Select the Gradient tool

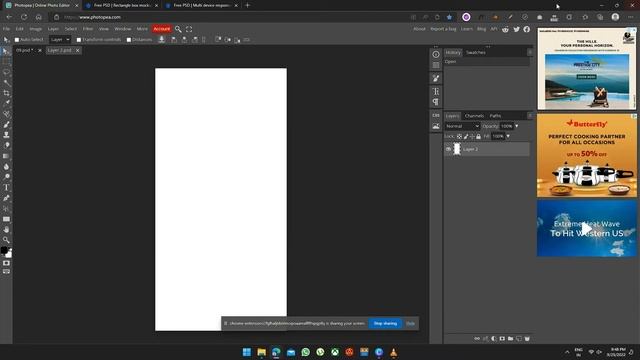point(6,156)
